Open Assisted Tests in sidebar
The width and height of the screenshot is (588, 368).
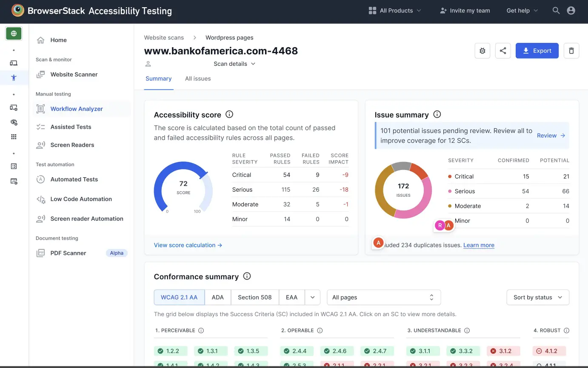[x=82, y=127]
